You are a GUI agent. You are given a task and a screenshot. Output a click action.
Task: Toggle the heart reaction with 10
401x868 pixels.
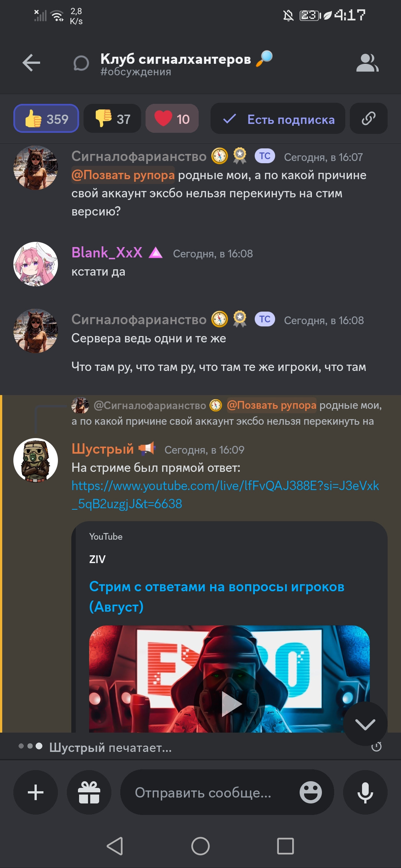[172, 119]
